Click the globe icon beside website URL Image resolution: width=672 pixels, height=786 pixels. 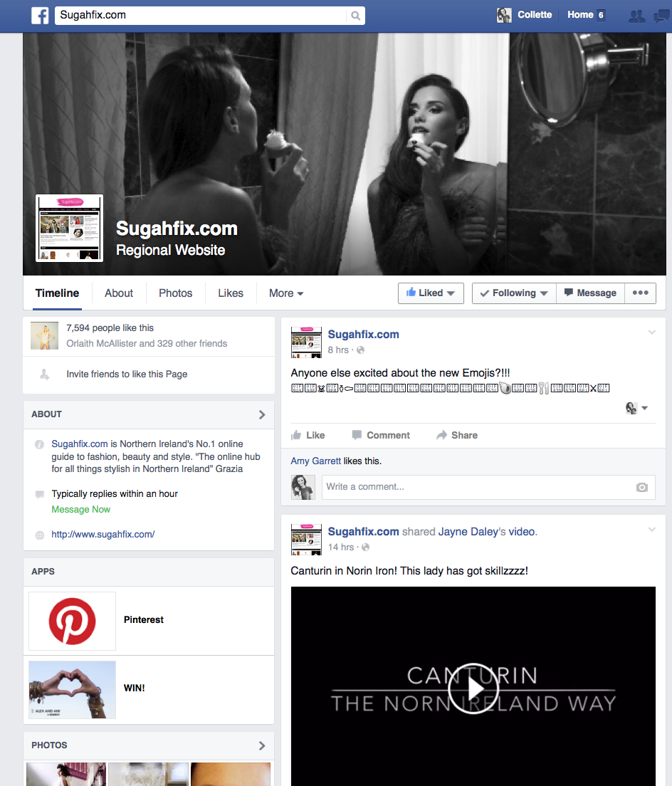[x=40, y=535]
